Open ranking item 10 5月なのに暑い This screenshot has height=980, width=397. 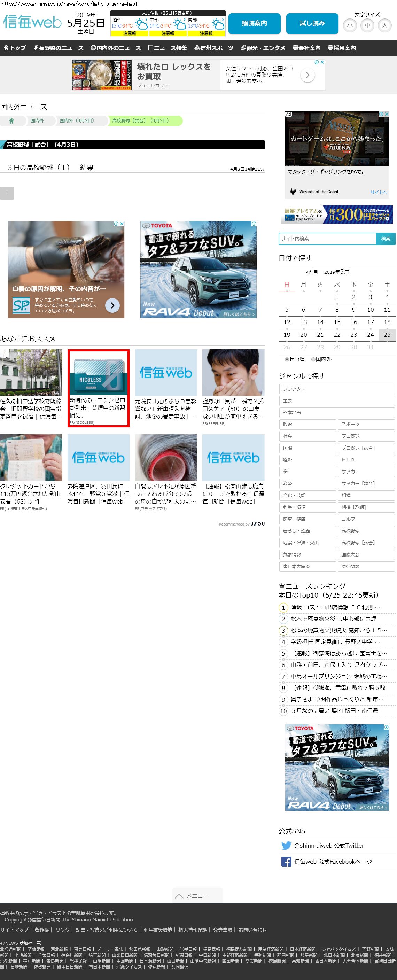(x=338, y=711)
